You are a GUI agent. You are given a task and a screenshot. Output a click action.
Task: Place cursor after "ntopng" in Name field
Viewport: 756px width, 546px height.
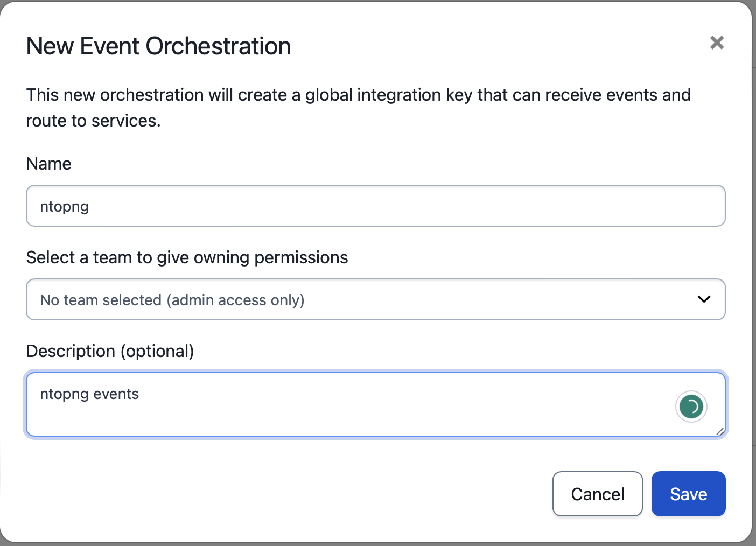coord(90,207)
